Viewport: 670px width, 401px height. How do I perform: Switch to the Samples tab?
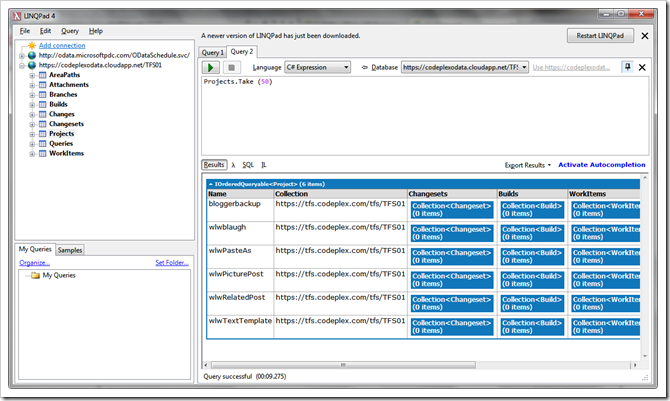coord(70,250)
